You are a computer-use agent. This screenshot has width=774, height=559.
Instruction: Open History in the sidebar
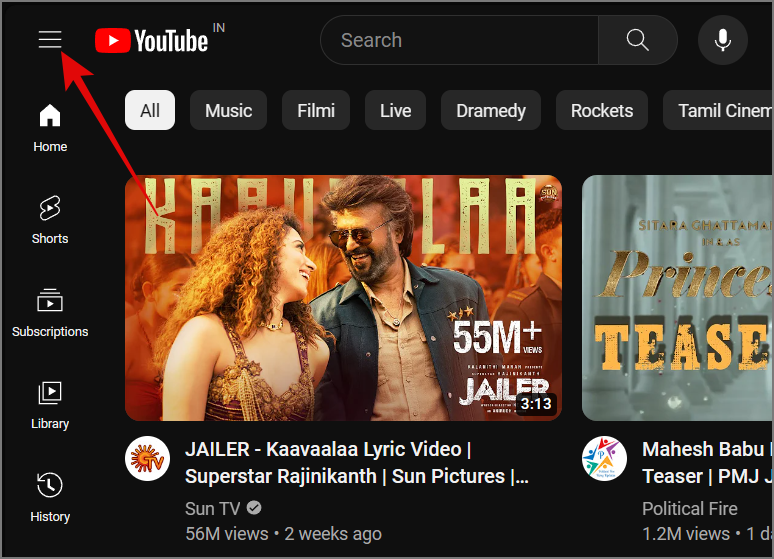click(x=50, y=498)
